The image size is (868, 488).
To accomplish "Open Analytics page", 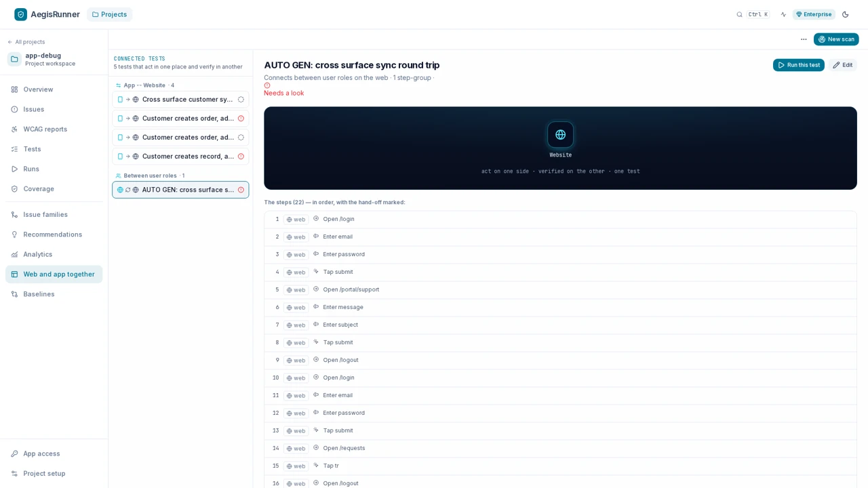I will coord(54,254).
